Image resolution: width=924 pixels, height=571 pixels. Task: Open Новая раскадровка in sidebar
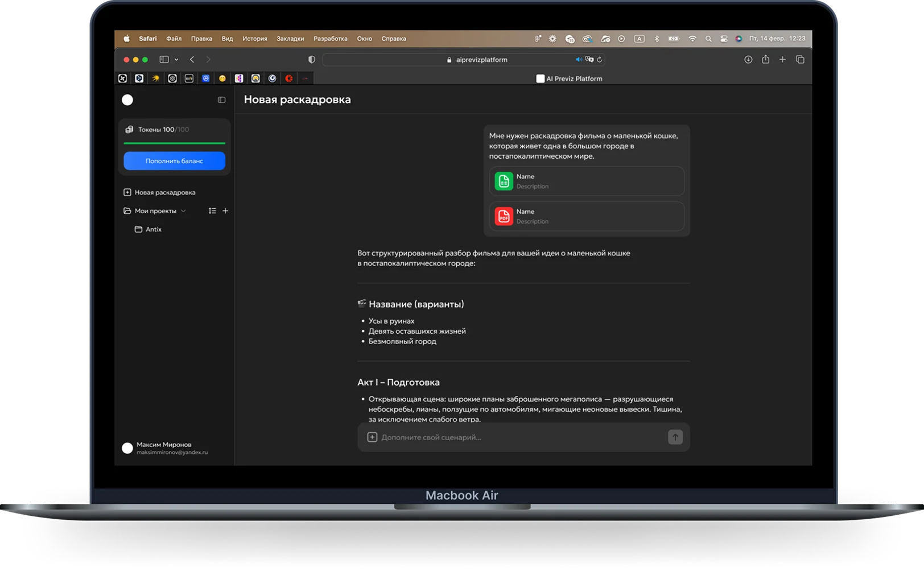pyautogui.click(x=159, y=192)
